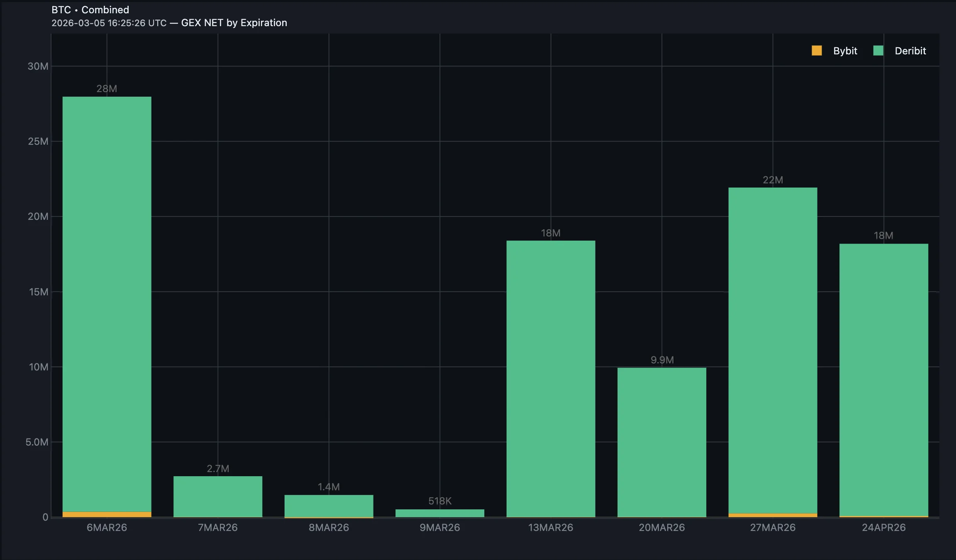Click the 6MAR26 green Deribit bar

click(107, 303)
